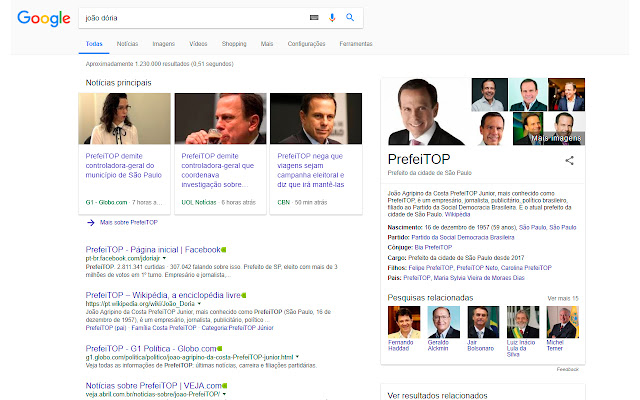Switch to the Notícias tab

[x=127, y=44]
